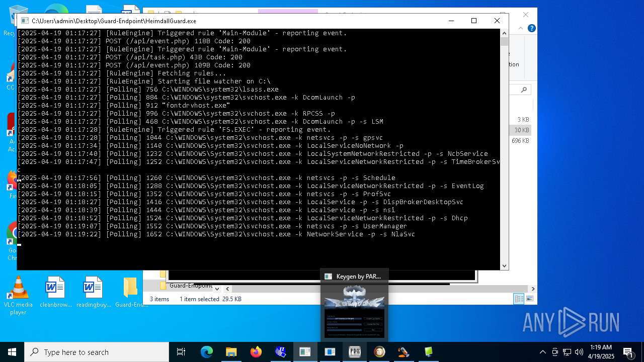Screen dimensions: 644x362
Task: Close the File Explorer window
Action: click(x=526, y=15)
